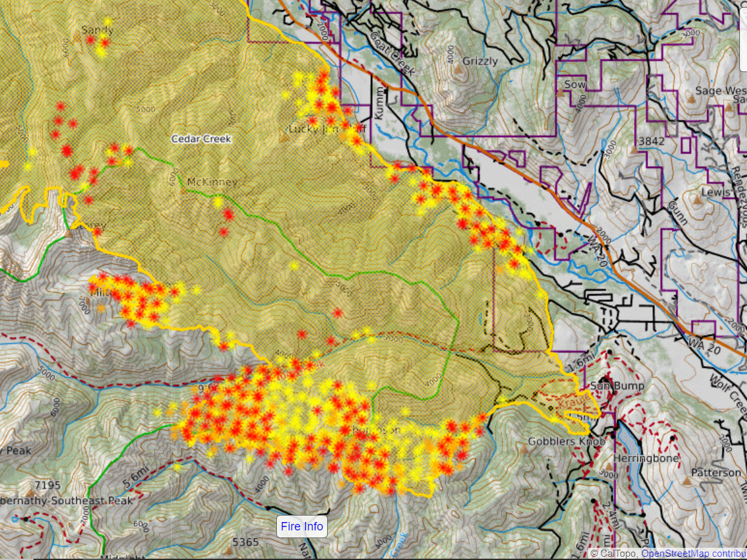
Task: Select the 7195 summit triangle marker
Action: (x=29, y=492)
